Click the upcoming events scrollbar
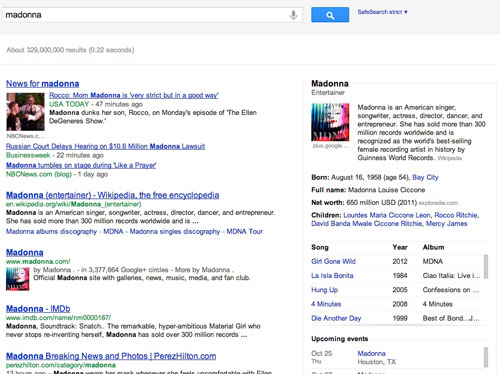Screen dimensions: 500x374 click(x=486, y=357)
